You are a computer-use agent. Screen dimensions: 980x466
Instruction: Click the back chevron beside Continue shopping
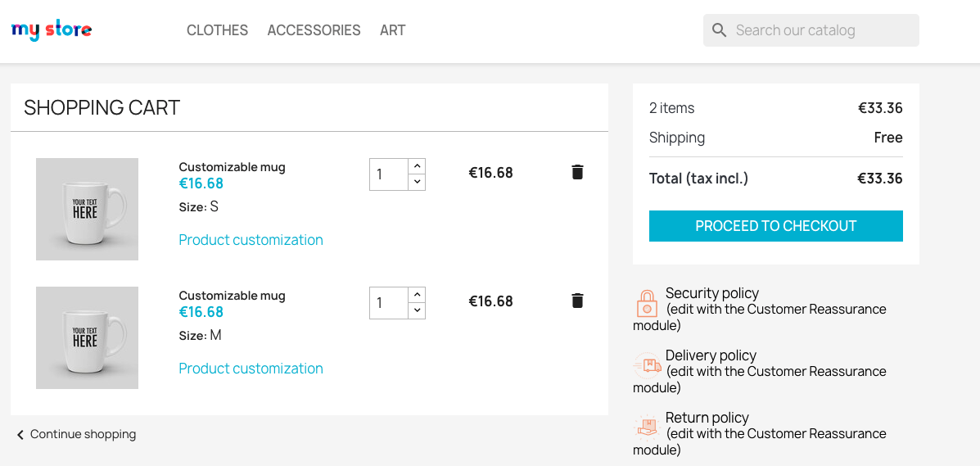[x=20, y=435]
